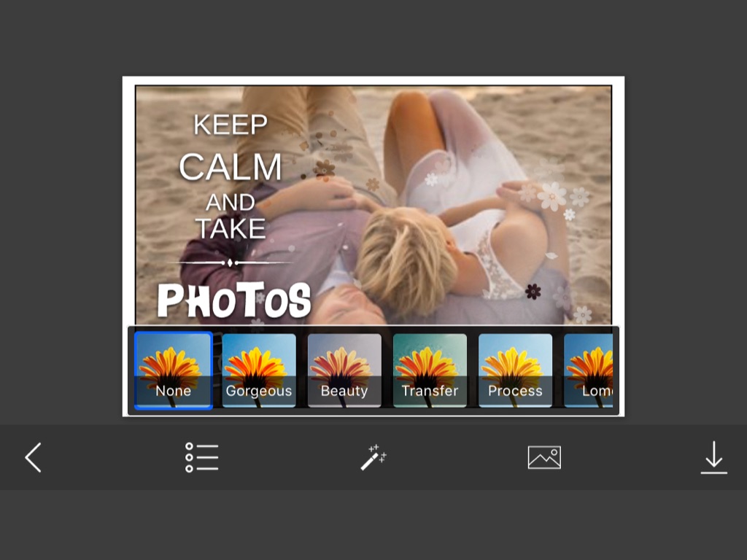Apply the Transfer filter
This screenshot has height=560, width=747.
[x=430, y=370]
